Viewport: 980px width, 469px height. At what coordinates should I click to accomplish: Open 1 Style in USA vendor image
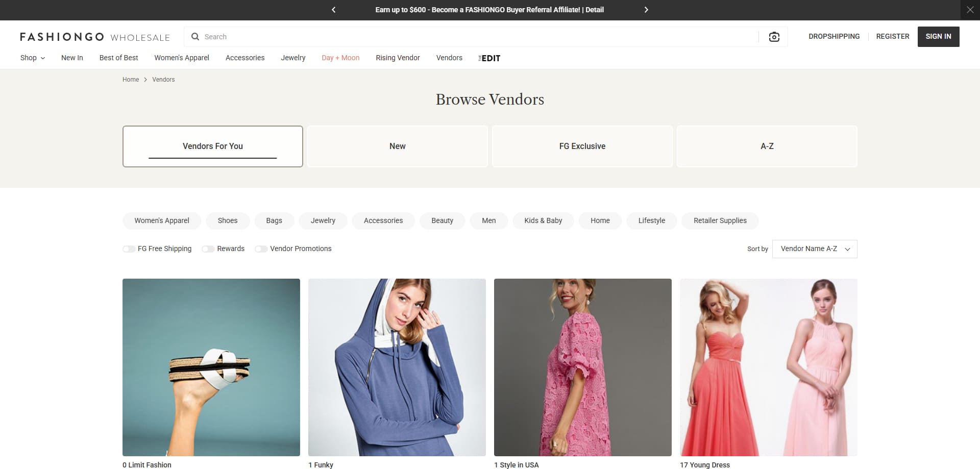[x=583, y=367]
